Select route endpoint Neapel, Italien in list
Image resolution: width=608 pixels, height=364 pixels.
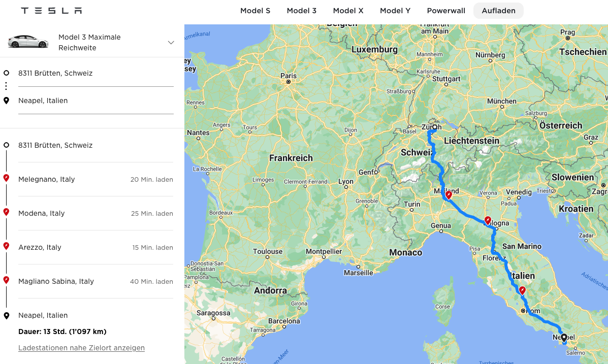pyautogui.click(x=43, y=316)
